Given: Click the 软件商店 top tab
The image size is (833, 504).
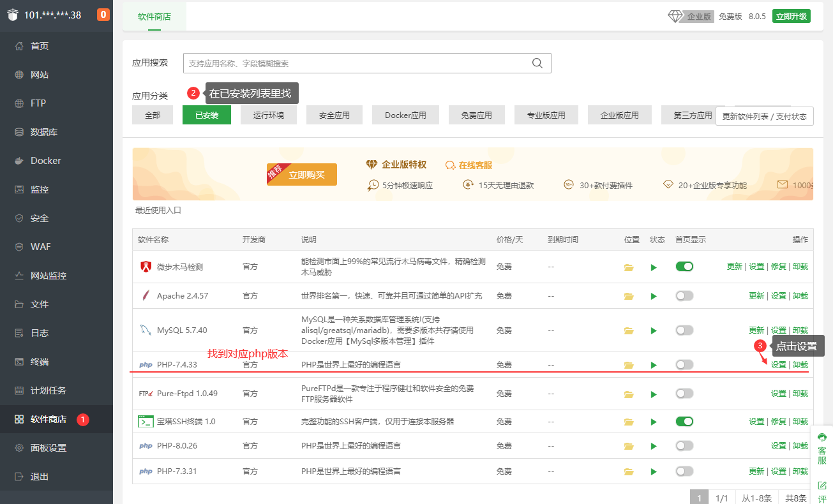Looking at the screenshot, I should [154, 17].
